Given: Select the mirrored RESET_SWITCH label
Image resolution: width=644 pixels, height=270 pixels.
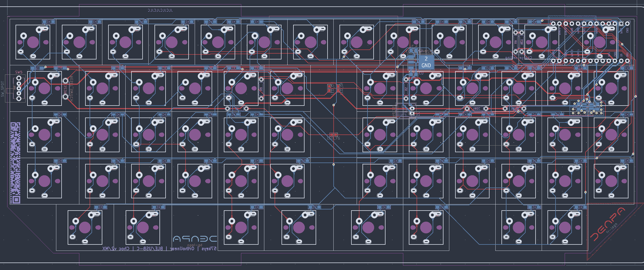Looking at the screenshot, I should point(71,89).
